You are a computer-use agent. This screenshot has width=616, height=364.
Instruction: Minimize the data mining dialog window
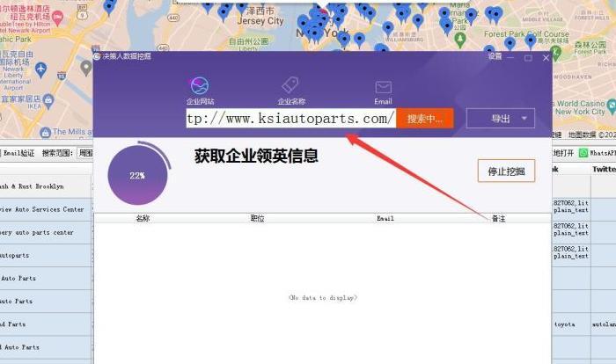pyautogui.click(x=510, y=58)
